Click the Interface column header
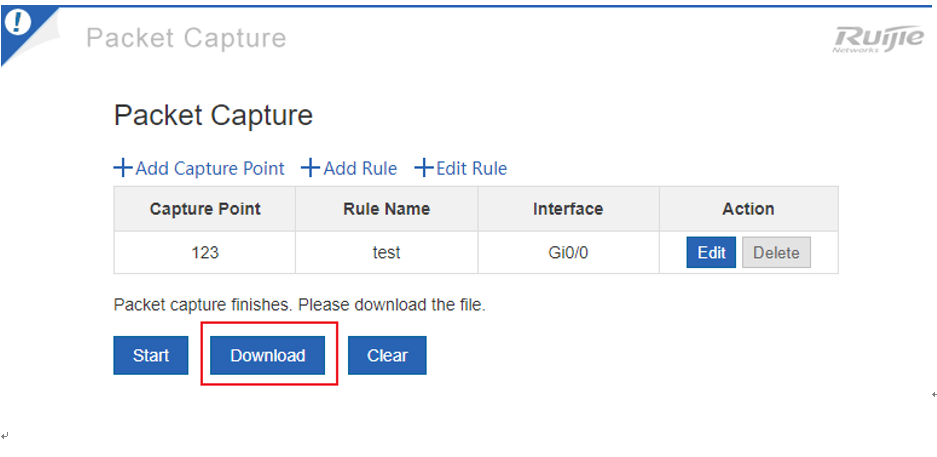This screenshot has height=457, width=937. [568, 208]
